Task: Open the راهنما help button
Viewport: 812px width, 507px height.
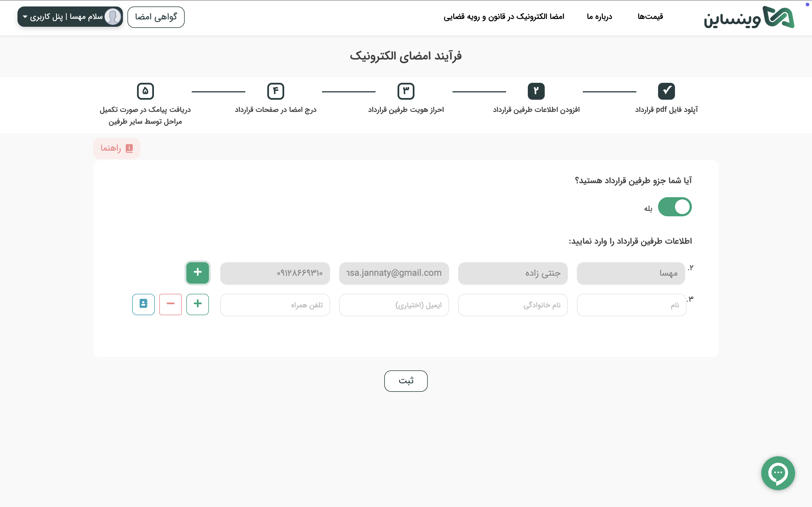Action: 116,148
